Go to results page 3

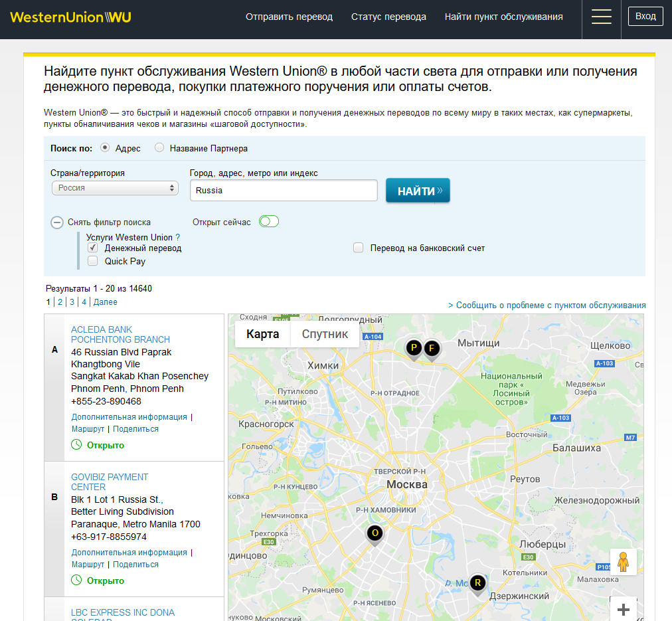pos(72,302)
